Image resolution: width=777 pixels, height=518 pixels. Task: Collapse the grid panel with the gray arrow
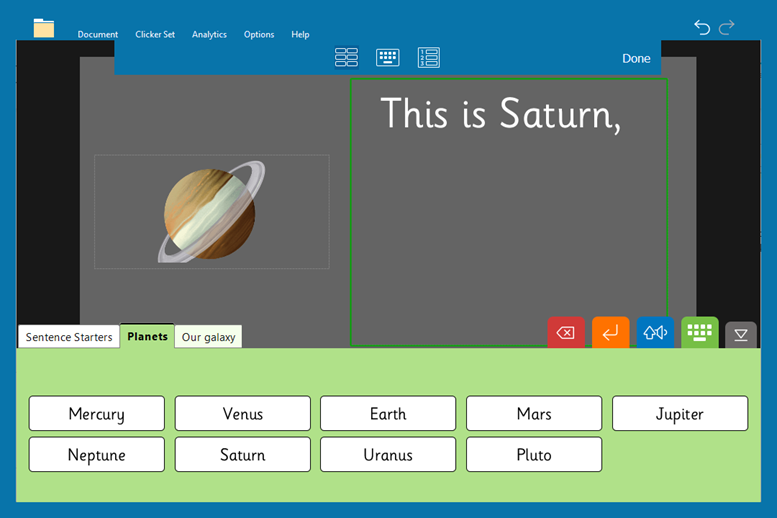(741, 335)
